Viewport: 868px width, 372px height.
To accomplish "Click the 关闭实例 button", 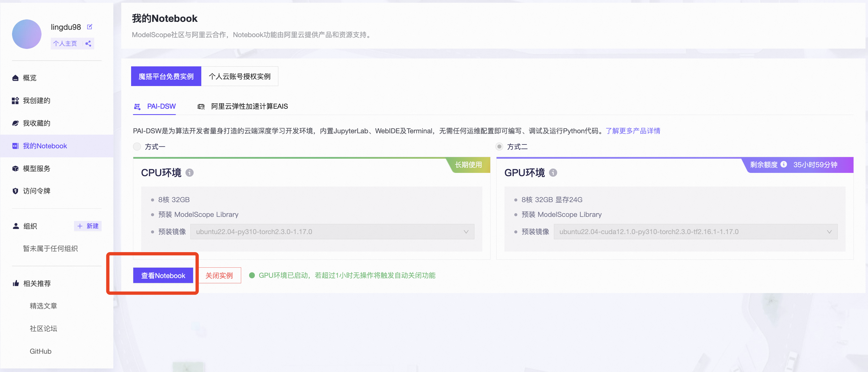I will 219,275.
